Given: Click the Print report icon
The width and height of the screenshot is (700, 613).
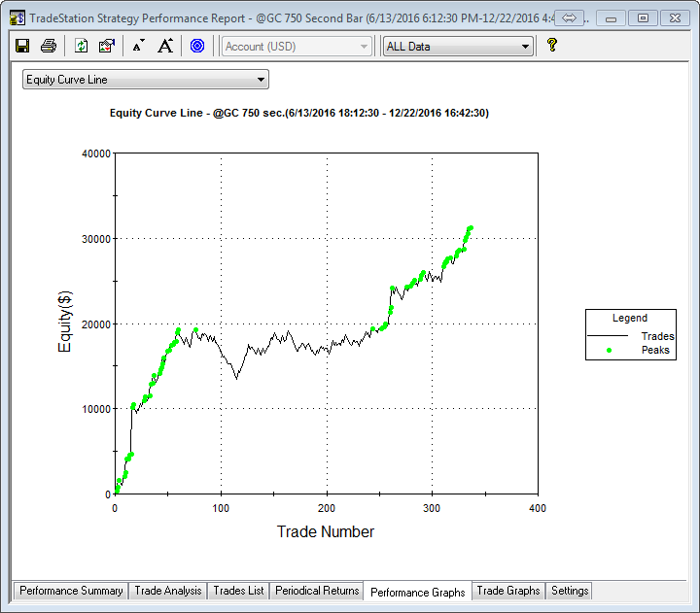Looking at the screenshot, I should tap(49, 46).
